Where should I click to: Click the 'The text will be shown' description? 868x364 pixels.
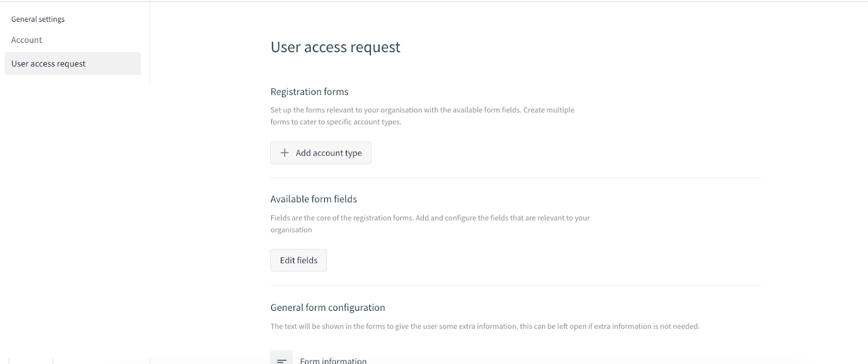click(x=485, y=327)
